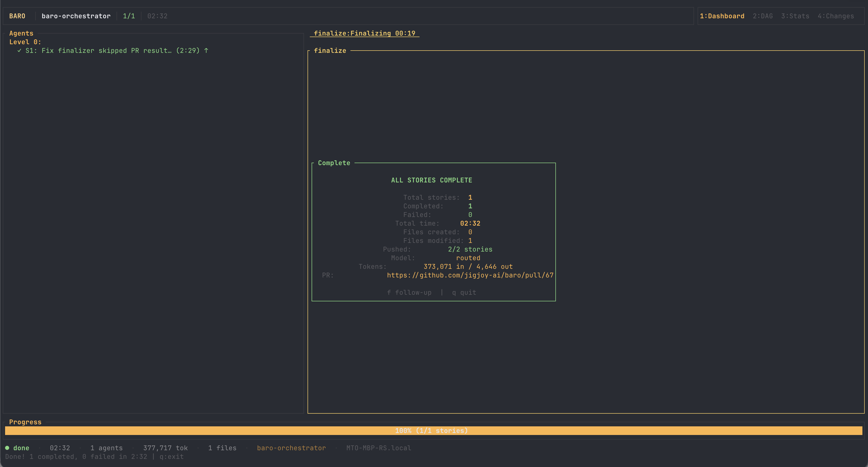Screen dimensions: 868x467
Task: Click the green done status dot
Action: pyautogui.click(x=7, y=448)
